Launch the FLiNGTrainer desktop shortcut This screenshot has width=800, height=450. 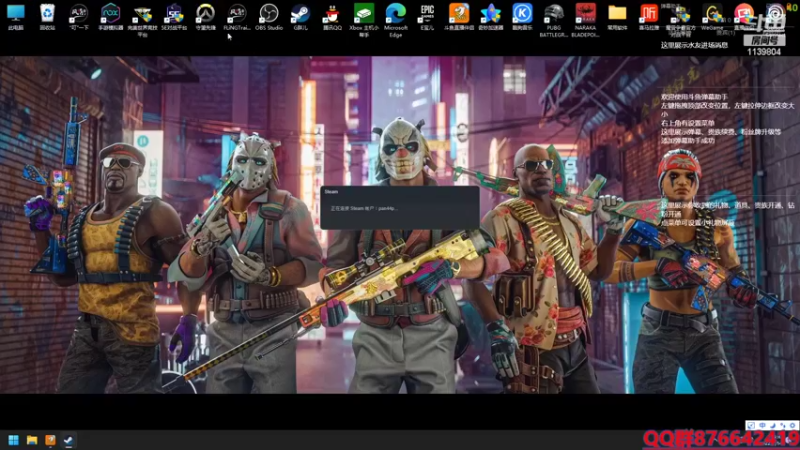[x=237, y=16]
